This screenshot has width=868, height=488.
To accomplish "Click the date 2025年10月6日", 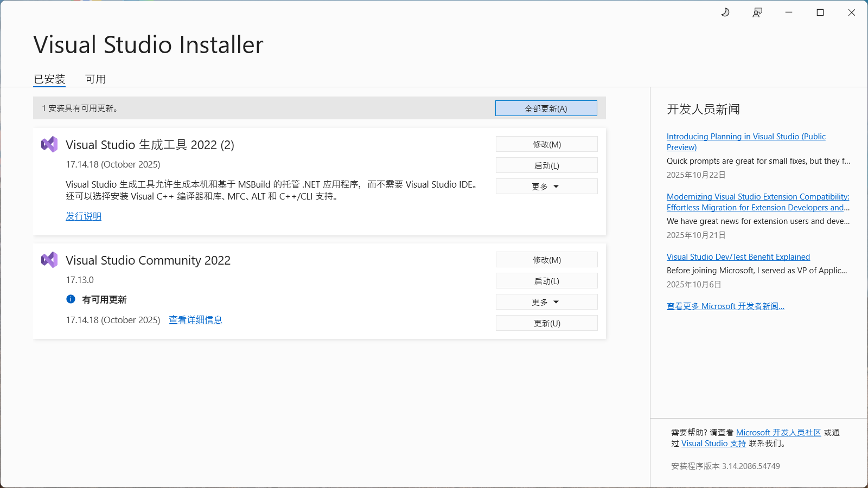I will coord(694,285).
